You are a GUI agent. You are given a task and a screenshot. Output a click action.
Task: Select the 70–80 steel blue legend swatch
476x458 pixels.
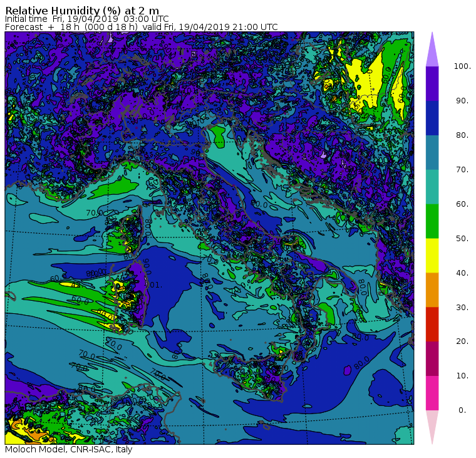pyautogui.click(x=432, y=152)
